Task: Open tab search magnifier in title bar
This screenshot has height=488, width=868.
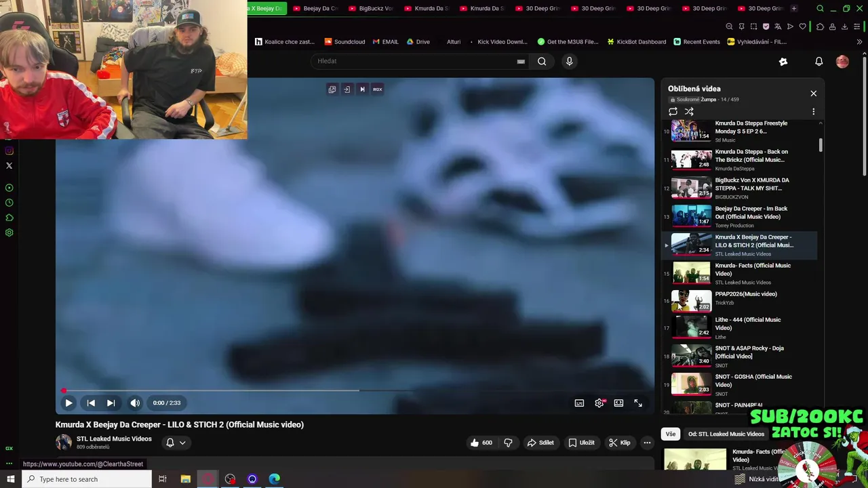Action: tap(820, 9)
